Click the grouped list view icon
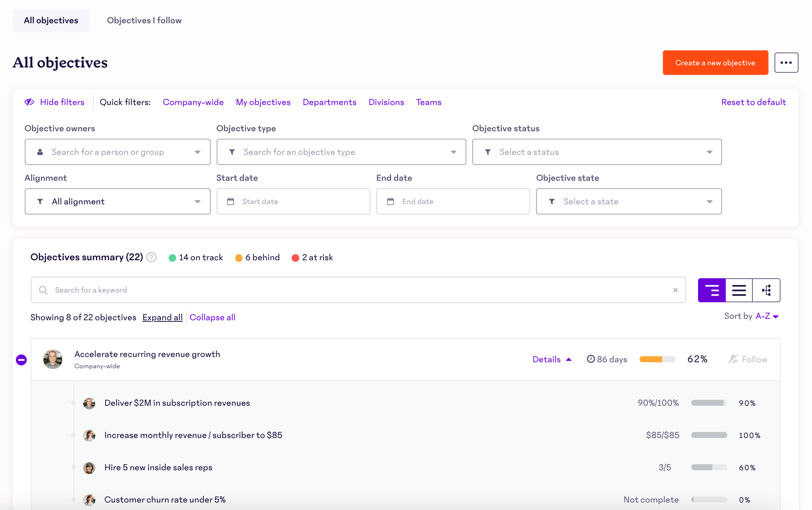Viewport: 812px width, 510px height. pos(711,289)
